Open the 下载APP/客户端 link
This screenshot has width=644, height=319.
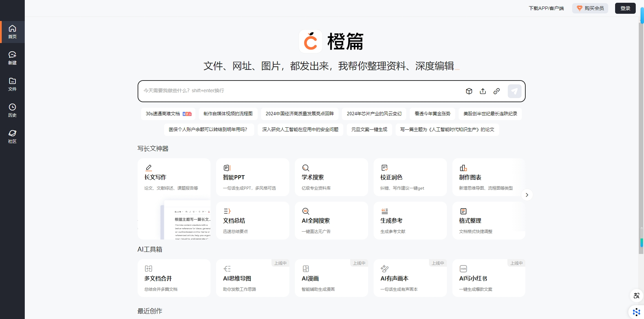coord(546,8)
